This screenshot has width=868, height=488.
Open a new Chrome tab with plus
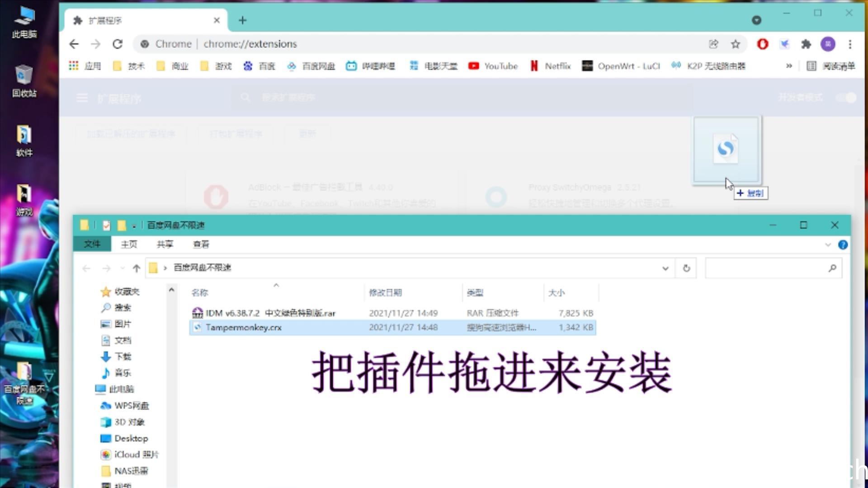[x=243, y=20]
